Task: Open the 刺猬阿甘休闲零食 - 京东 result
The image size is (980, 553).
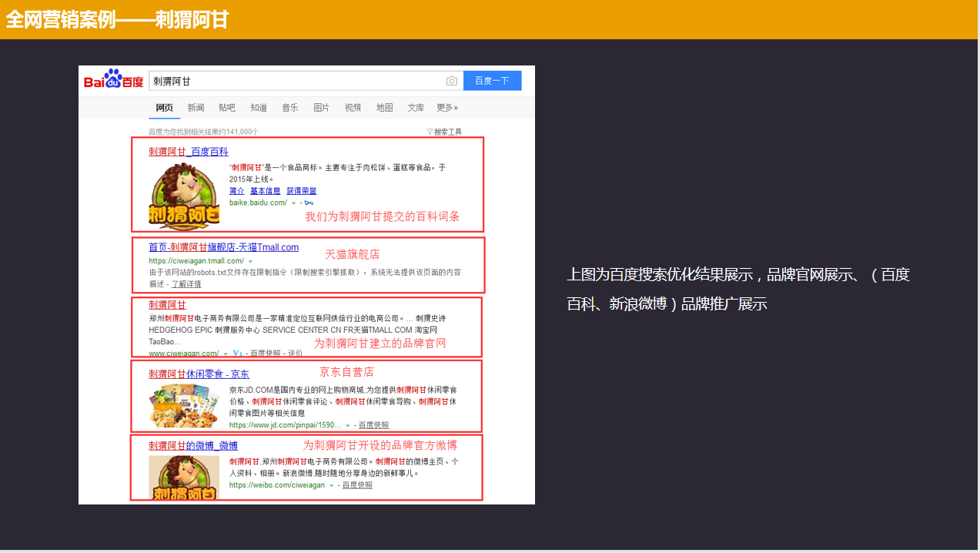Action: point(199,374)
